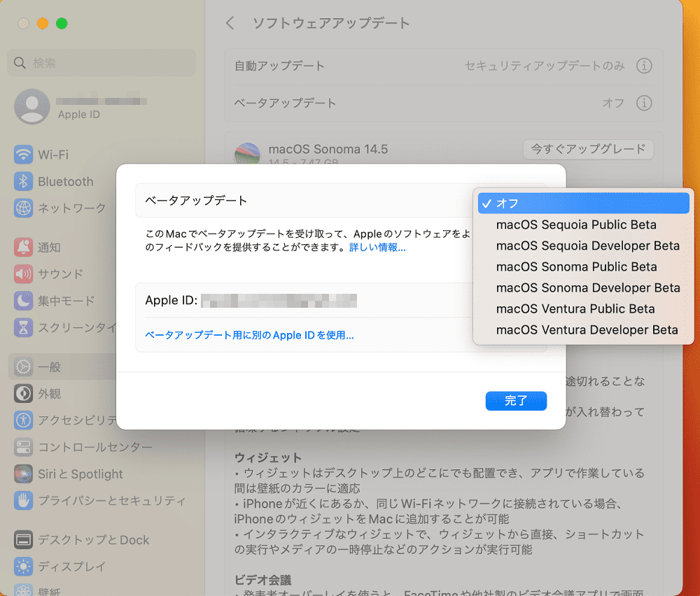Open 通知 settings icon

click(23, 247)
